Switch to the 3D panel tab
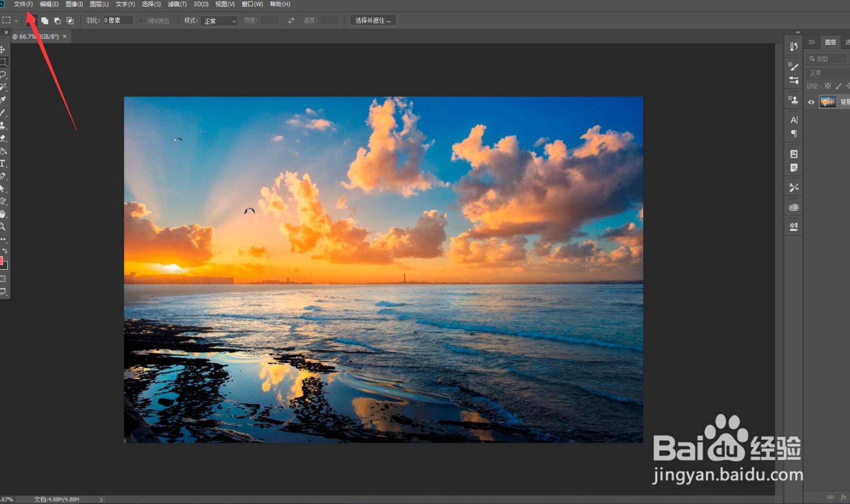The image size is (850, 504). click(x=811, y=42)
